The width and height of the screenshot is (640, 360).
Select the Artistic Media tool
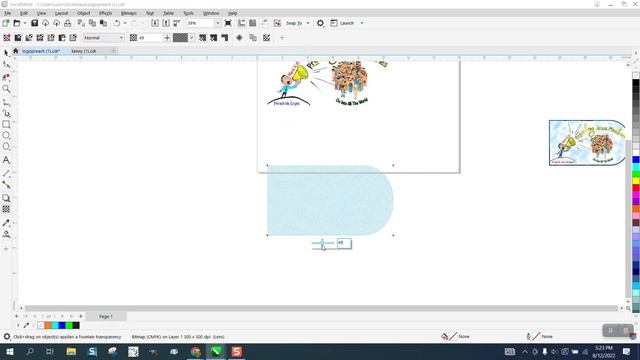[6, 113]
